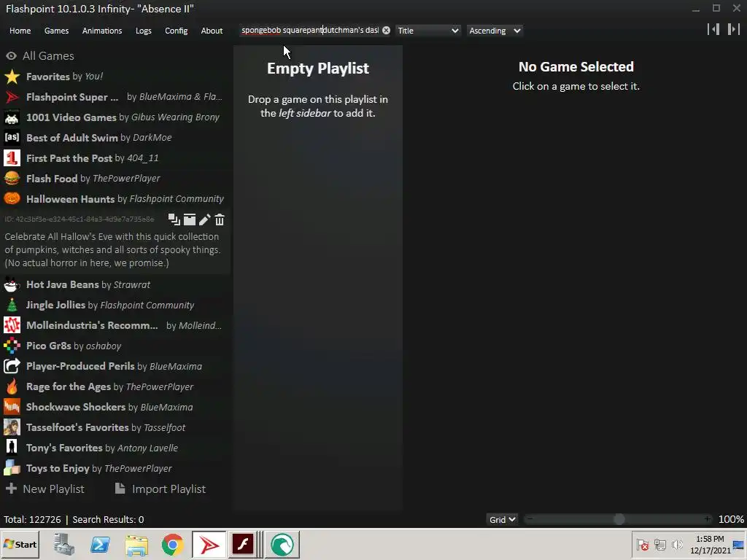
Task: Click the Flashpoint Super playlist red arrow icon
Action: pos(12,97)
